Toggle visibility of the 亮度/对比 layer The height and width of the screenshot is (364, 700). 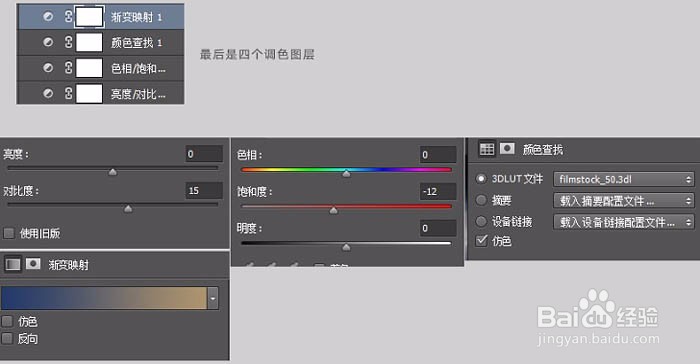point(48,93)
